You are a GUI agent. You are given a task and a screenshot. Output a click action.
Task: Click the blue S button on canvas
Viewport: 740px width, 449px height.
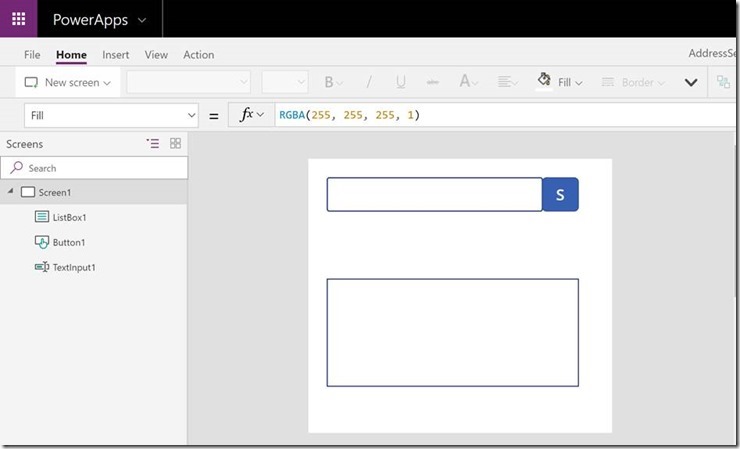coord(560,195)
